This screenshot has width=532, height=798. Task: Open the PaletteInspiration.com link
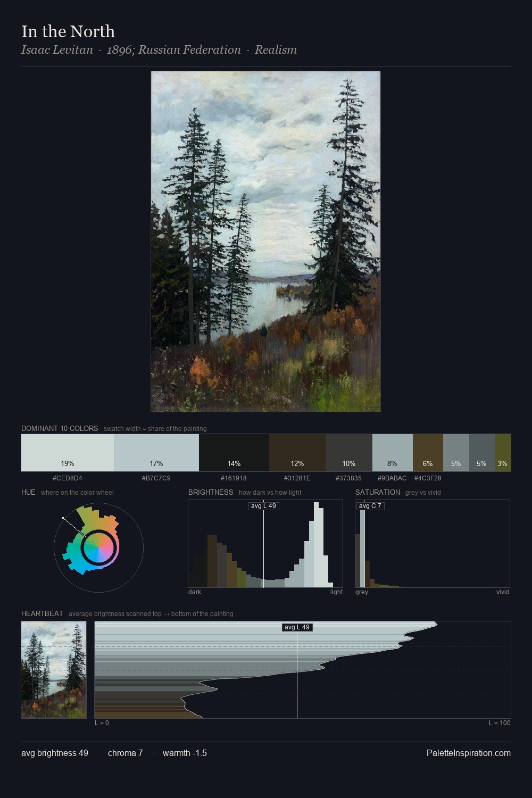point(469,753)
